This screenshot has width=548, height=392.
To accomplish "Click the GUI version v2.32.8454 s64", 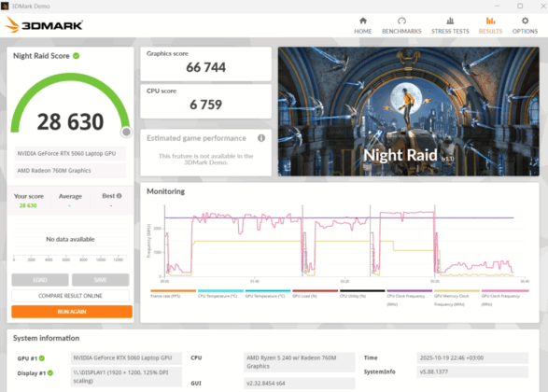I will pos(299,384).
